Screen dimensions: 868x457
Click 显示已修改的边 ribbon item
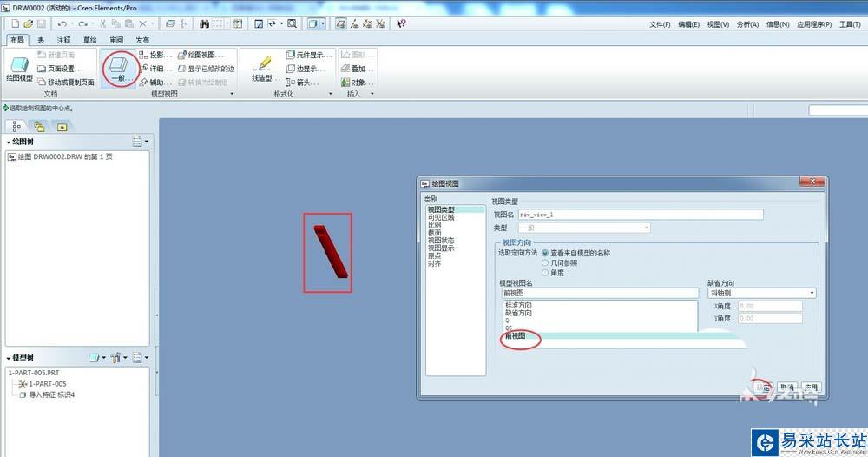pyautogui.click(x=207, y=69)
